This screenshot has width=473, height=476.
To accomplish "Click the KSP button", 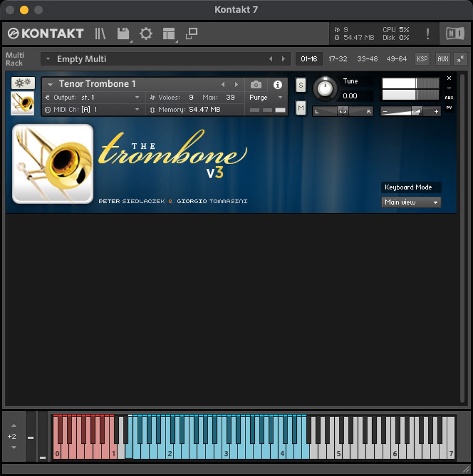I will [422, 59].
